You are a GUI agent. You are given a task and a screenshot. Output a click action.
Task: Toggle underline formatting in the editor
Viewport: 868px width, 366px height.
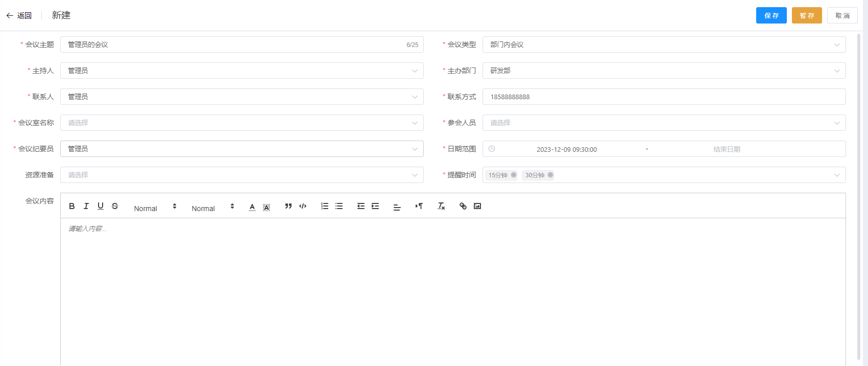[101, 206]
